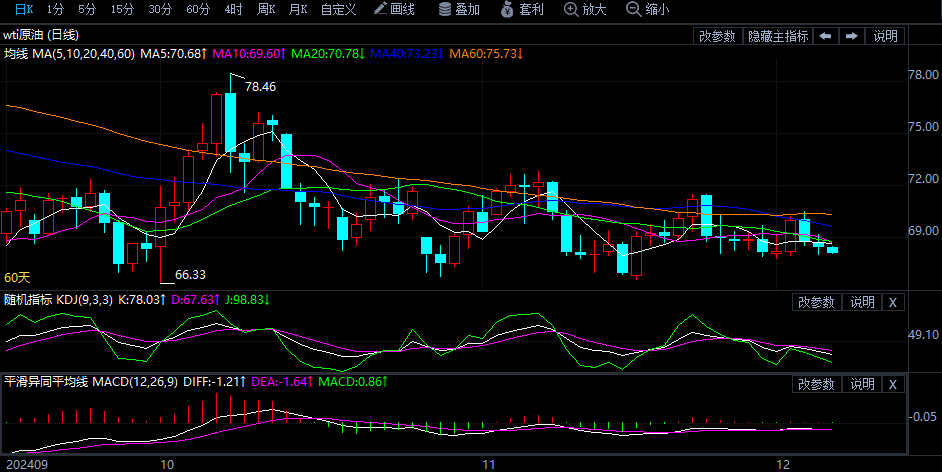Click the 60天 label on chart

click(18, 277)
